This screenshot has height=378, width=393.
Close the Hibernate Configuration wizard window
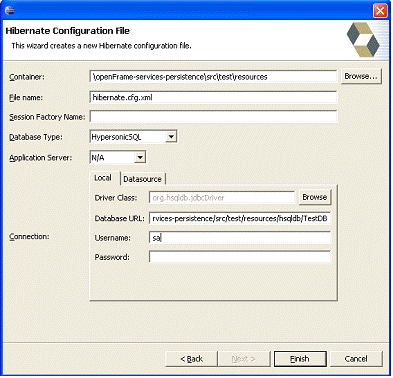pos(380,10)
